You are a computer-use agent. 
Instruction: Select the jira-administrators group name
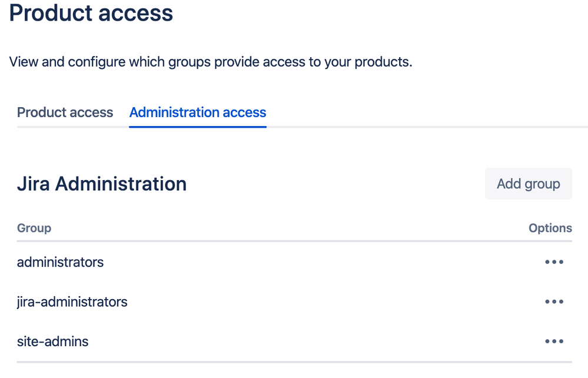click(72, 302)
